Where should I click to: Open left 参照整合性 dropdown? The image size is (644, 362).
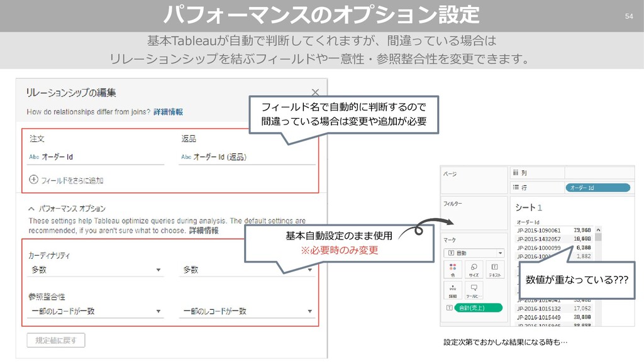click(x=96, y=311)
